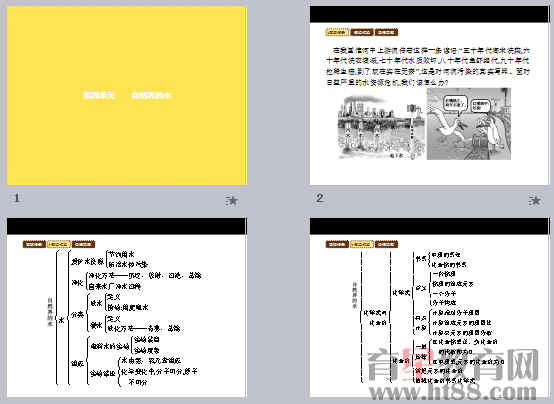The width and height of the screenshot is (554, 404).
Task: Click the last brown tab on slide 2
Action: pos(387,32)
